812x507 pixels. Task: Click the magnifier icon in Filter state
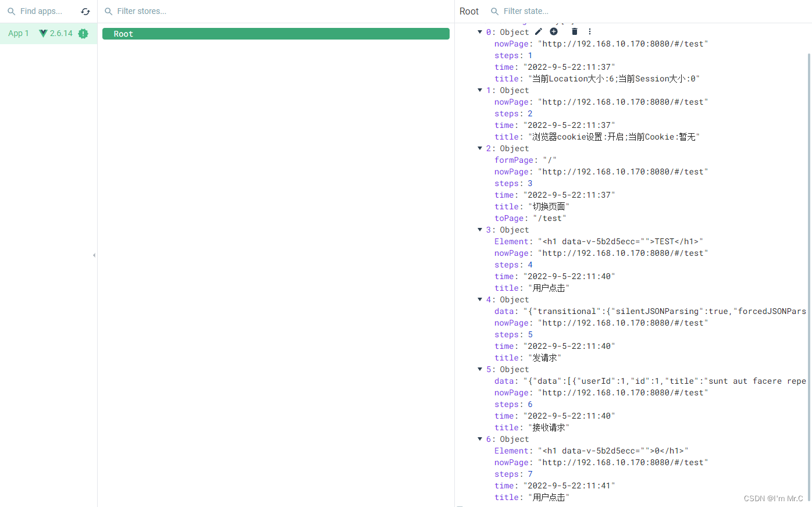tap(494, 12)
